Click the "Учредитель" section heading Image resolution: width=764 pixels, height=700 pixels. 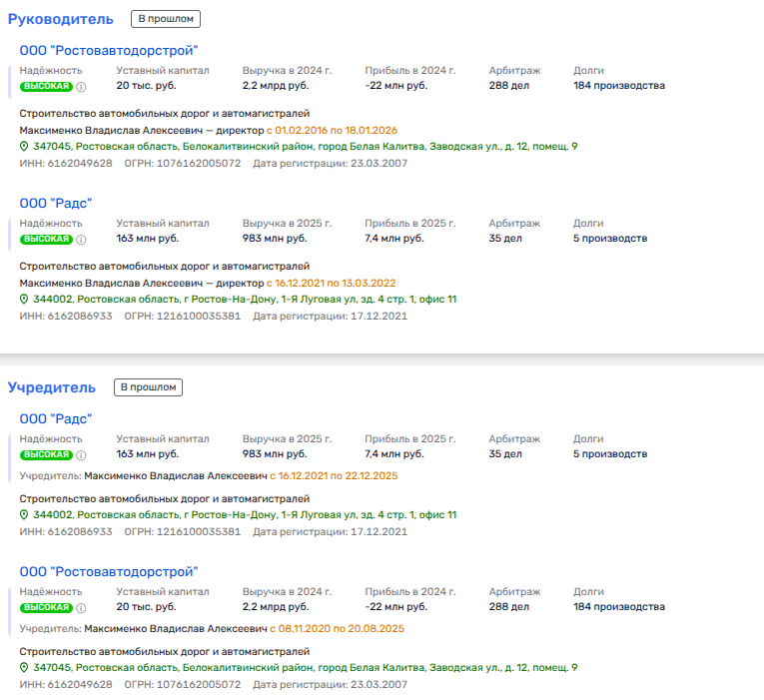52,387
